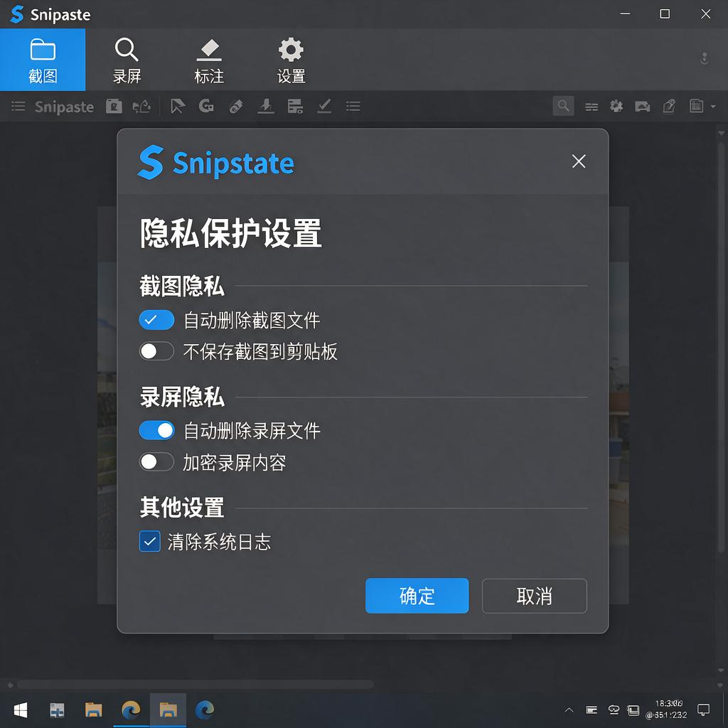Toggle 自动删除截图文件 switch off
728x728 pixels.
[156, 320]
